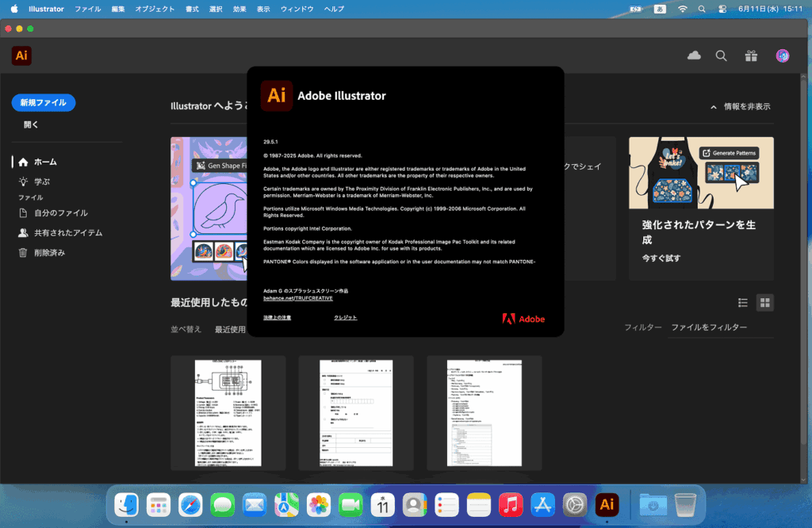Collapse the 情報を非表示 section
Viewport: 812px width, 528px height.
pyautogui.click(x=741, y=107)
